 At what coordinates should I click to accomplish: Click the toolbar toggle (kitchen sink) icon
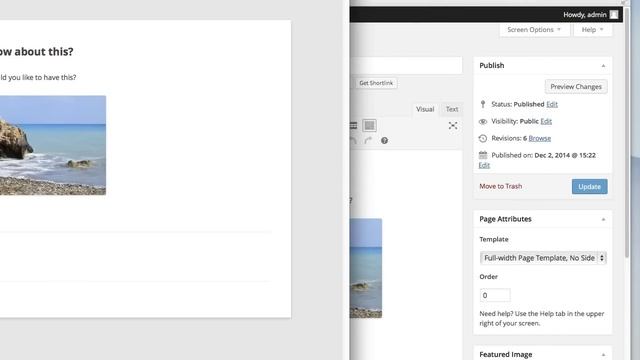click(369, 125)
